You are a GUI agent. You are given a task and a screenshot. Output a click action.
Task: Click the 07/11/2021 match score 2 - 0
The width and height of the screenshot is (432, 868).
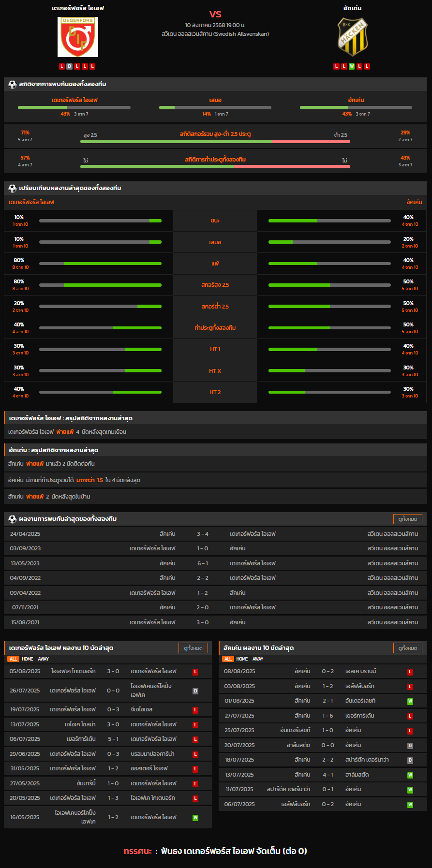click(203, 607)
